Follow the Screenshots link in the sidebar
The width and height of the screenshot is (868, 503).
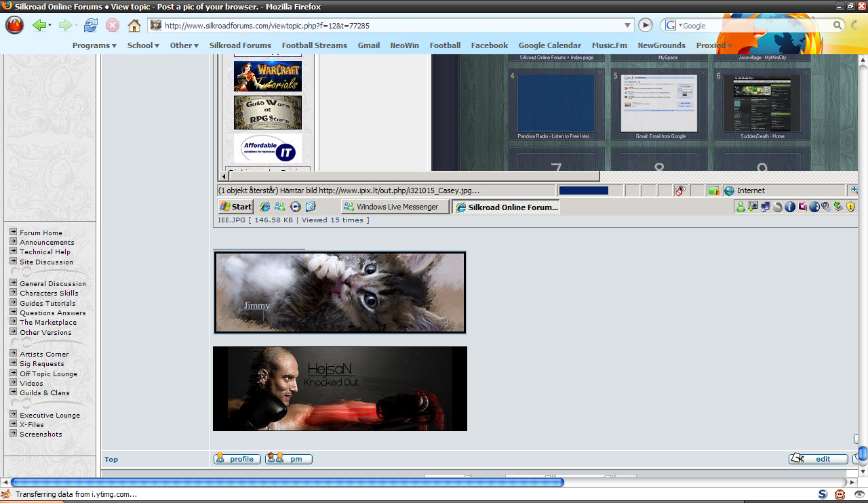pyautogui.click(x=39, y=434)
